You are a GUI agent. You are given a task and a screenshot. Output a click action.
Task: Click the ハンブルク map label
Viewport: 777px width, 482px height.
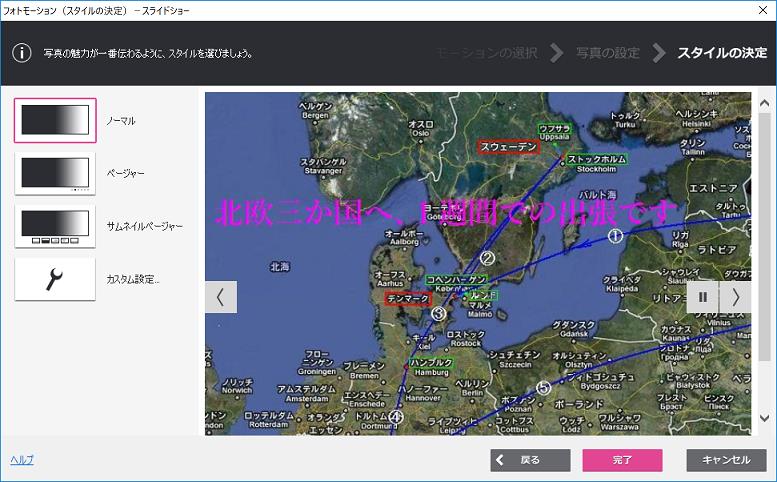[x=431, y=363]
